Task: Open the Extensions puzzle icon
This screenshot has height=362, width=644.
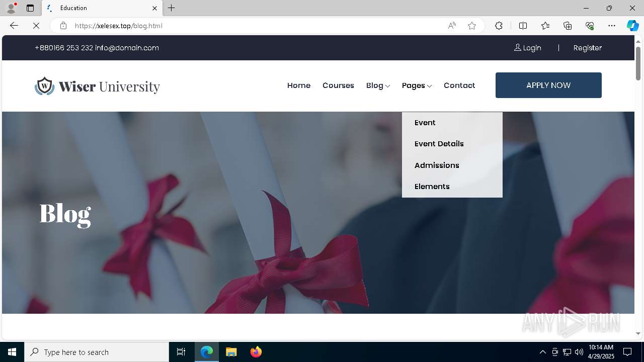Action: click(x=499, y=26)
